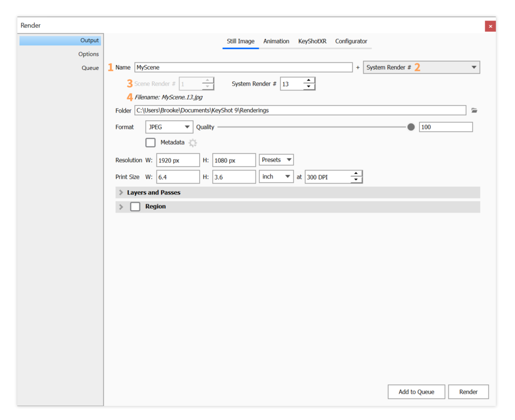
Task: Increase the DPI value with up arrow
Action: (x=356, y=174)
